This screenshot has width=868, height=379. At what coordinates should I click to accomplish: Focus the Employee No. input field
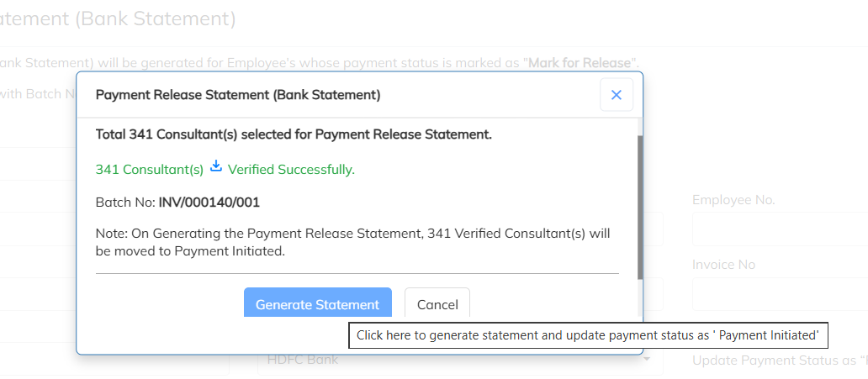[780, 229]
